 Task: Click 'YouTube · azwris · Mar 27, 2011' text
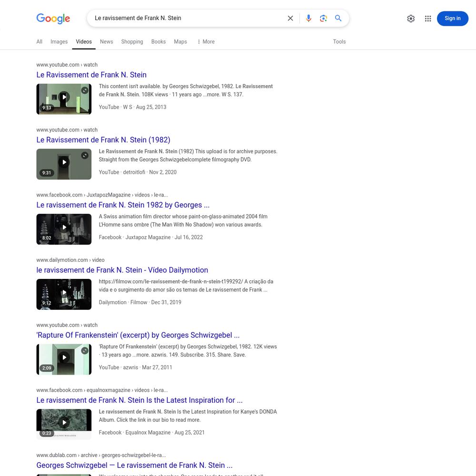pos(135,367)
